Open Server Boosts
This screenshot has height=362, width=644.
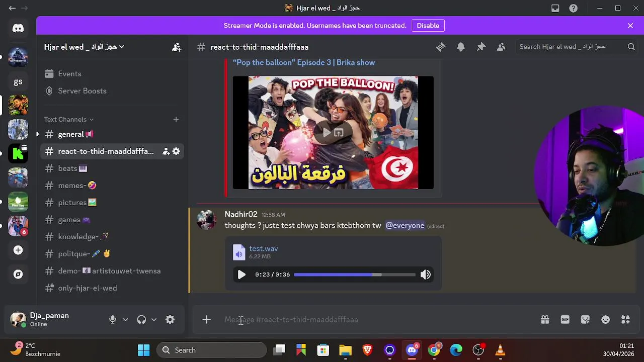click(x=112, y=91)
